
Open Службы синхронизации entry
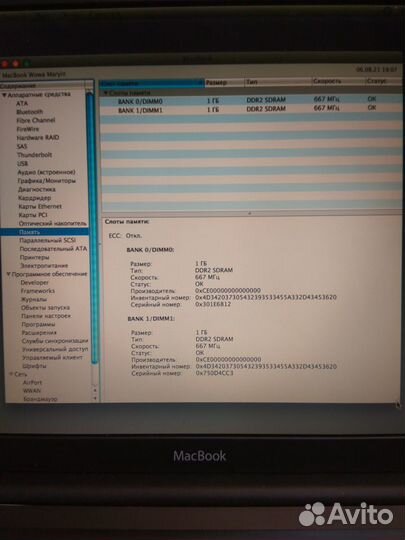[x=55, y=341]
